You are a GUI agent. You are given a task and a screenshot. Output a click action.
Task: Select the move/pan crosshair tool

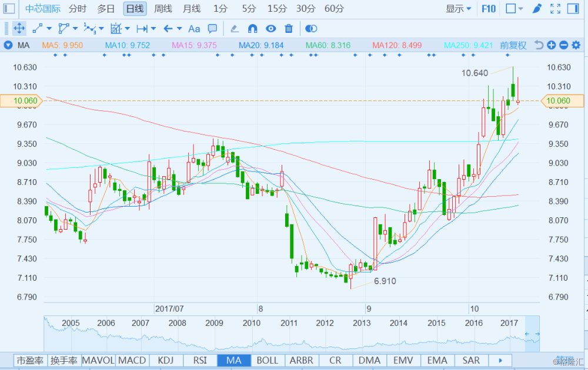tap(19, 29)
